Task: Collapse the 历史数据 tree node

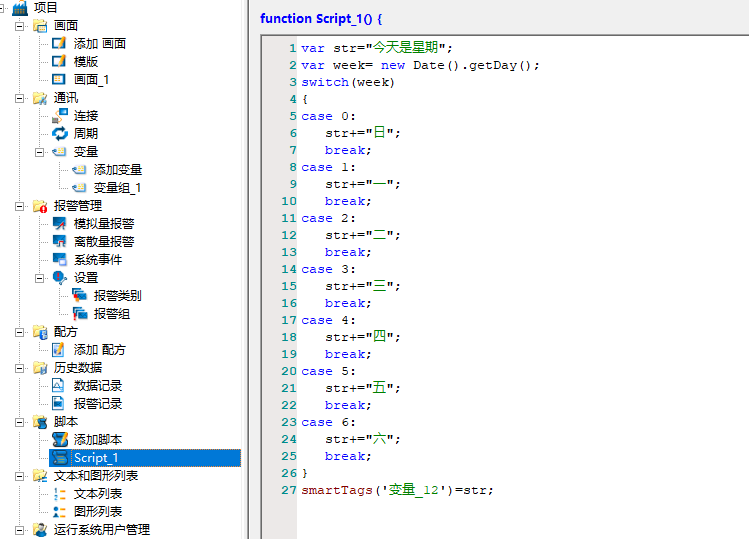Action: [20, 368]
